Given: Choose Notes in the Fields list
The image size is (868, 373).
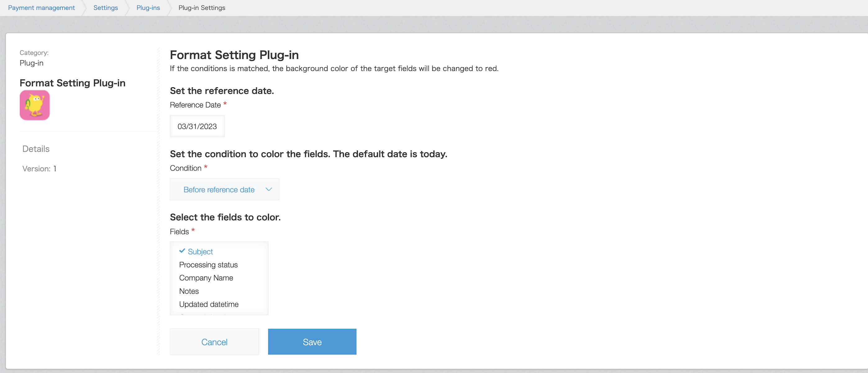Looking at the screenshot, I should [189, 291].
